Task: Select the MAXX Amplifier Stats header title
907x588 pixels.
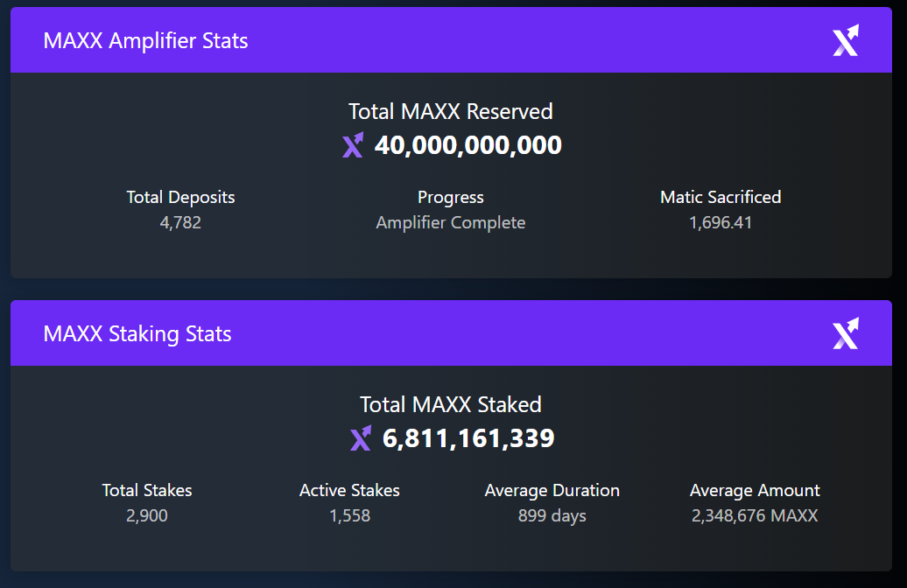Action: 145,40
